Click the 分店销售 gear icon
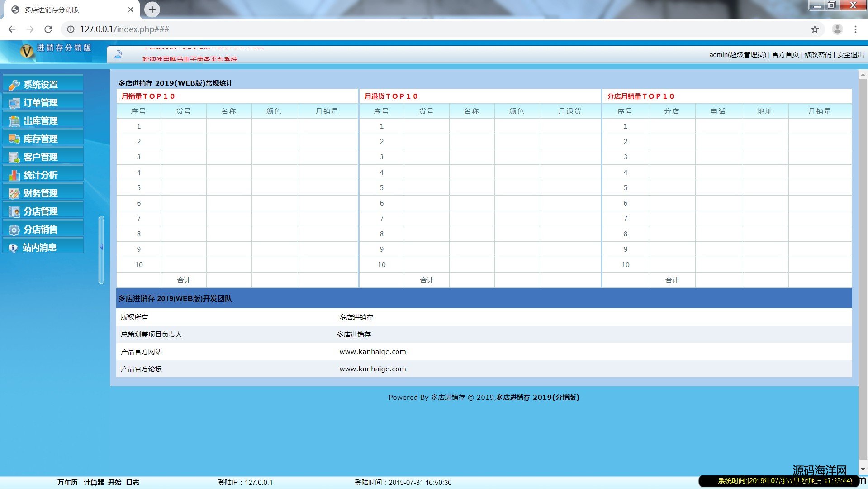 coord(14,230)
